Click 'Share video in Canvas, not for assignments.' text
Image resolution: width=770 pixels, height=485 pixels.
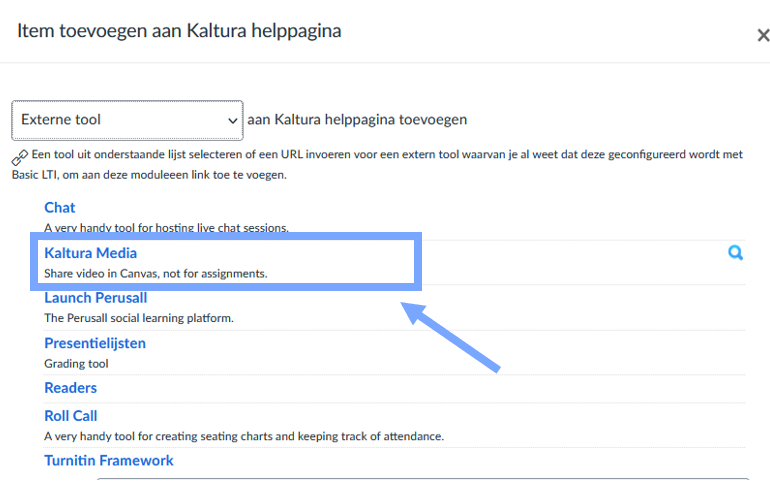tap(156, 273)
